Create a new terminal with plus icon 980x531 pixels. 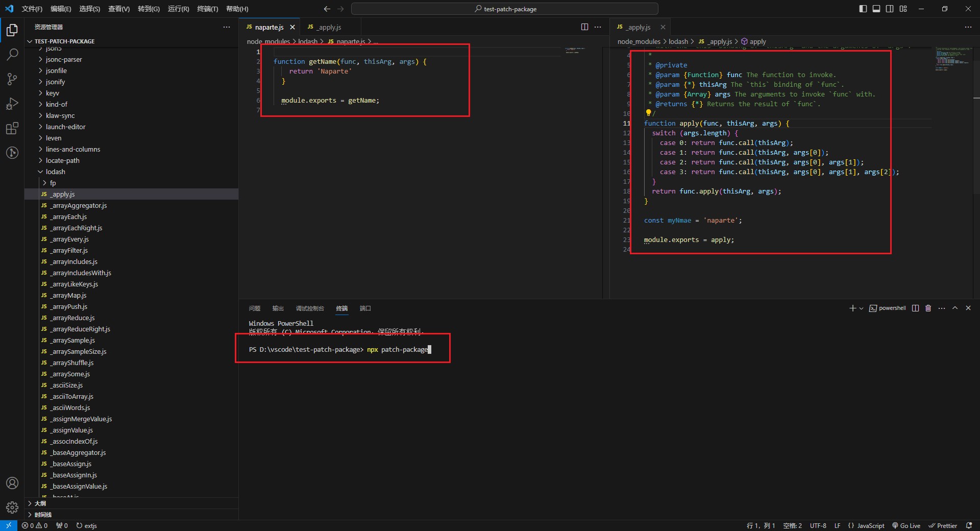point(852,308)
